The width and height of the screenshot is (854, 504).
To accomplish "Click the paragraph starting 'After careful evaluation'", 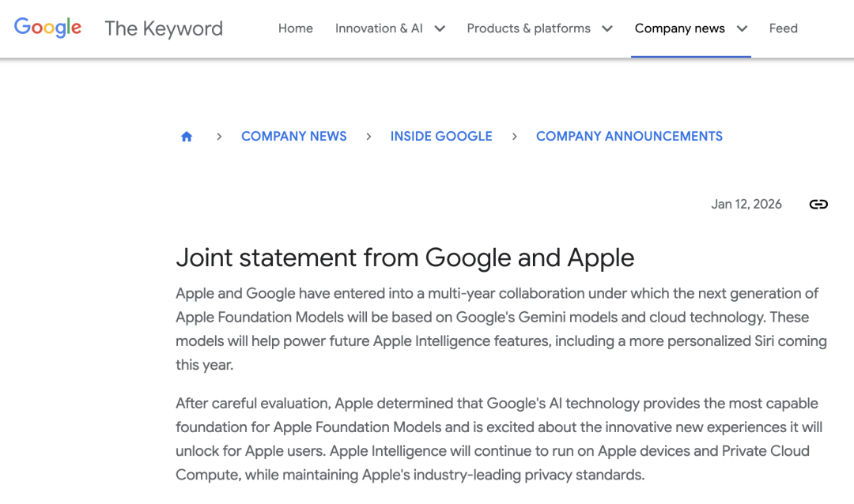I will point(499,438).
